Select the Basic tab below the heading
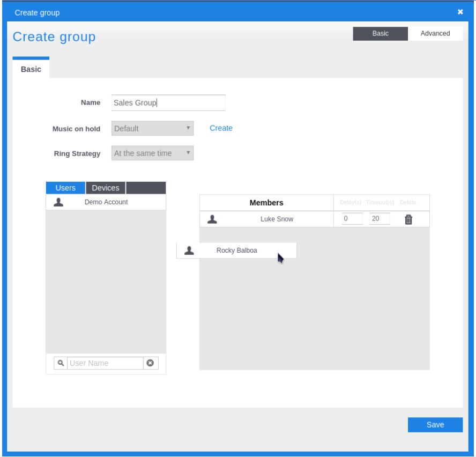 tap(31, 69)
